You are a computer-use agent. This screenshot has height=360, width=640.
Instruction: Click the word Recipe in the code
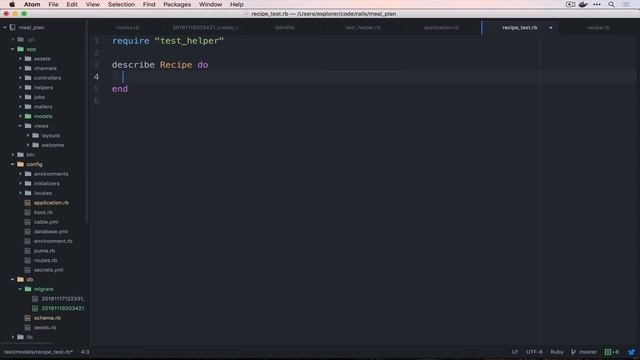point(176,65)
